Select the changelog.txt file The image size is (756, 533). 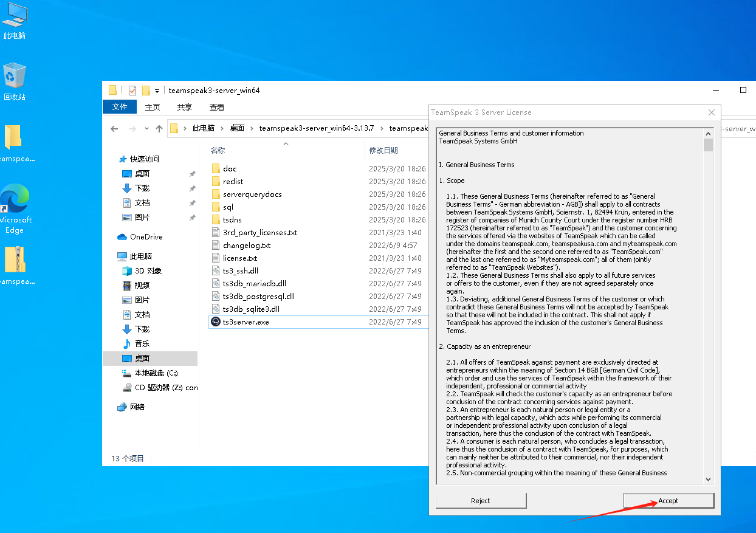(x=247, y=246)
